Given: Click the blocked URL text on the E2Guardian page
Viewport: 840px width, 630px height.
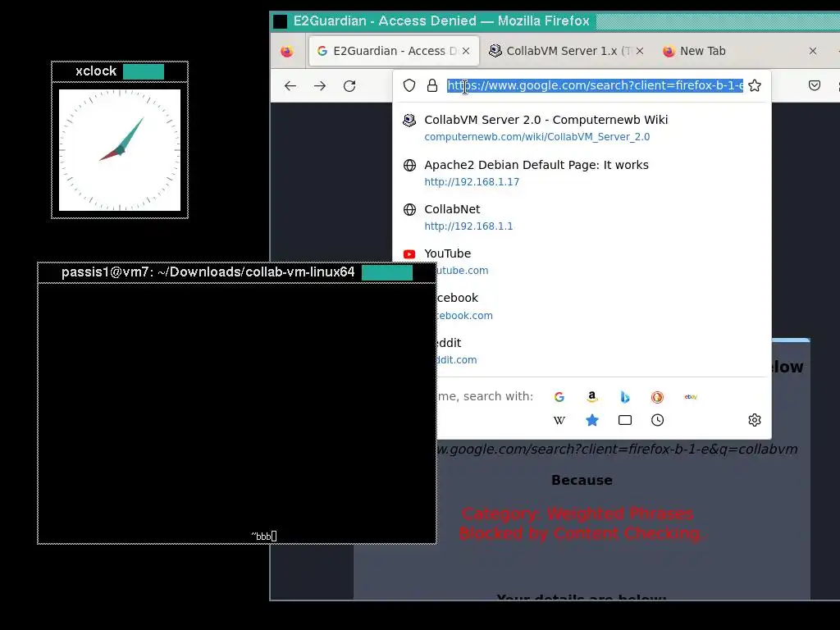Looking at the screenshot, I should coord(618,449).
